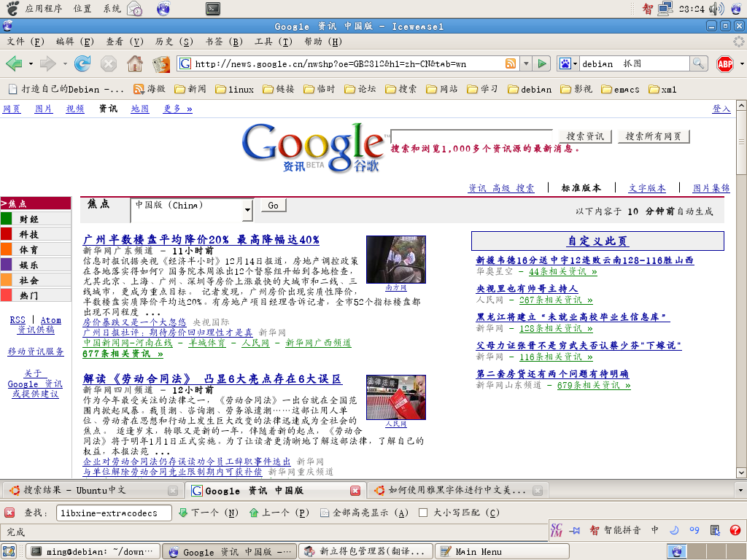Viewport: 747px width, 560px height.
Task: Open the back history dropdown arrow
Action: (31, 64)
